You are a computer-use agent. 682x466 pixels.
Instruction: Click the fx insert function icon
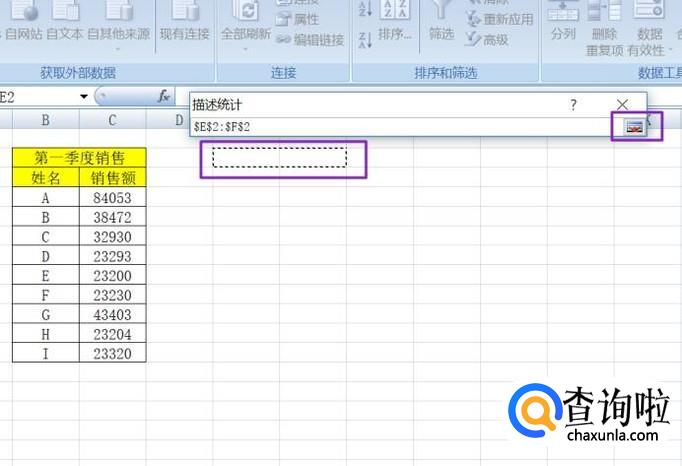coord(164,96)
